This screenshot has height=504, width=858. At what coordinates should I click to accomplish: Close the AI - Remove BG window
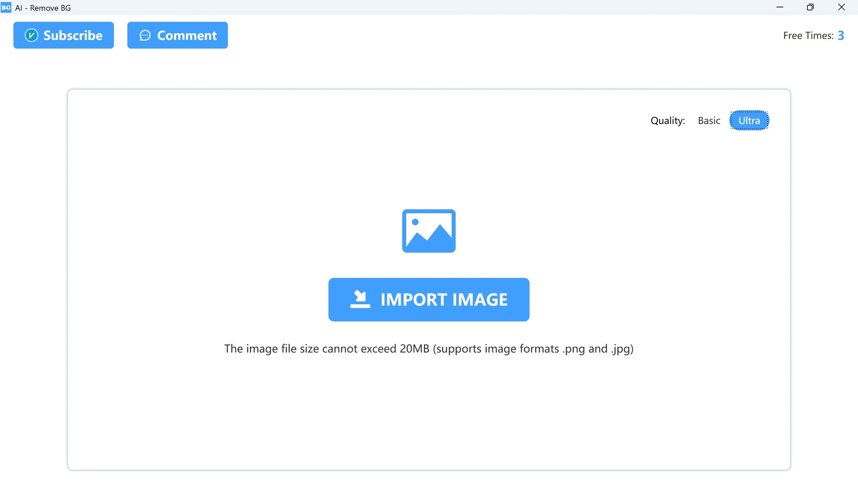click(841, 7)
